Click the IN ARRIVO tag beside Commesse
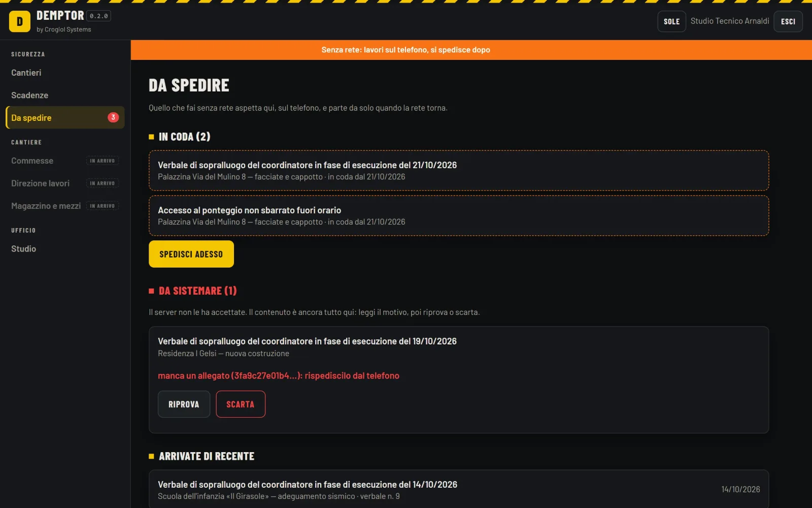The height and width of the screenshot is (508, 812). click(x=103, y=161)
